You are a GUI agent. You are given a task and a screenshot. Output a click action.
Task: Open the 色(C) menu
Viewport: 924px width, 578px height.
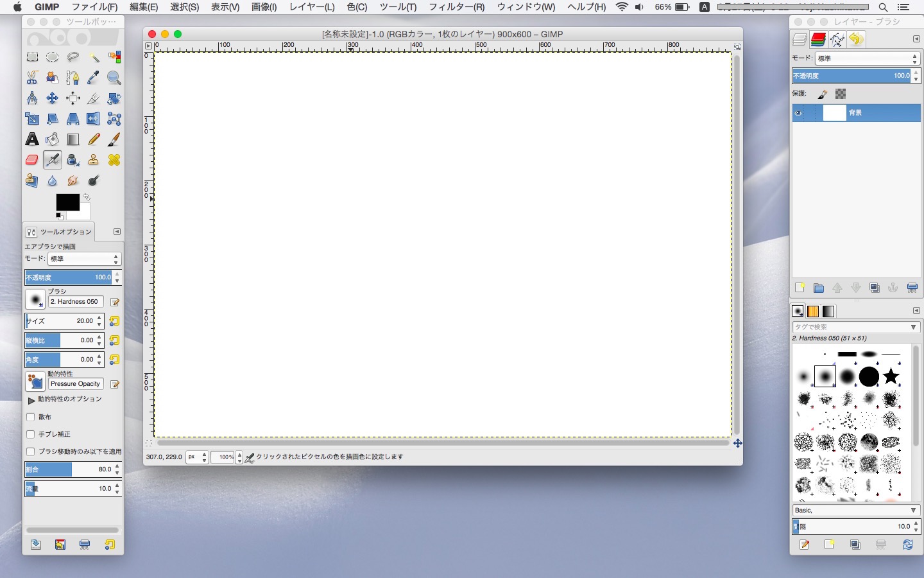click(357, 7)
